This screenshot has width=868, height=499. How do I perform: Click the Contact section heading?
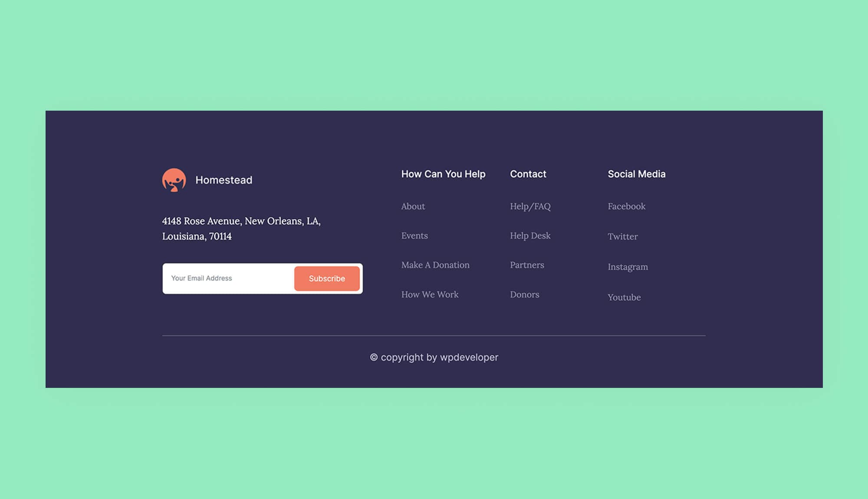[x=528, y=174]
